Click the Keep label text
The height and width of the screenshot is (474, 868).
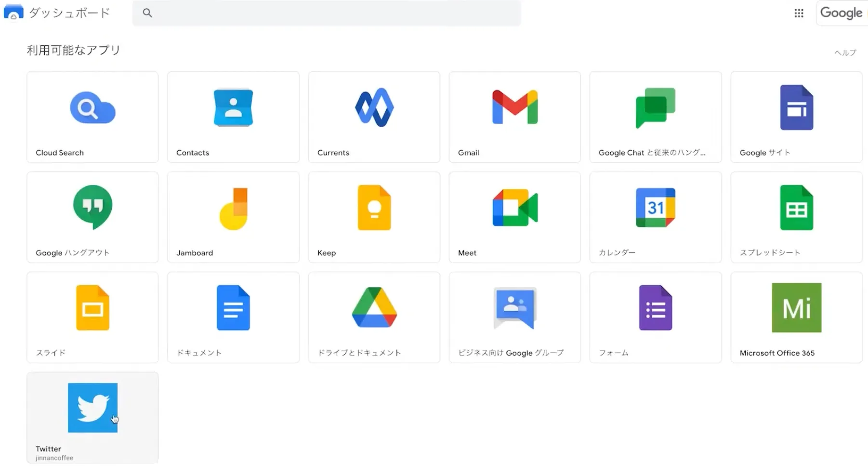pos(327,253)
